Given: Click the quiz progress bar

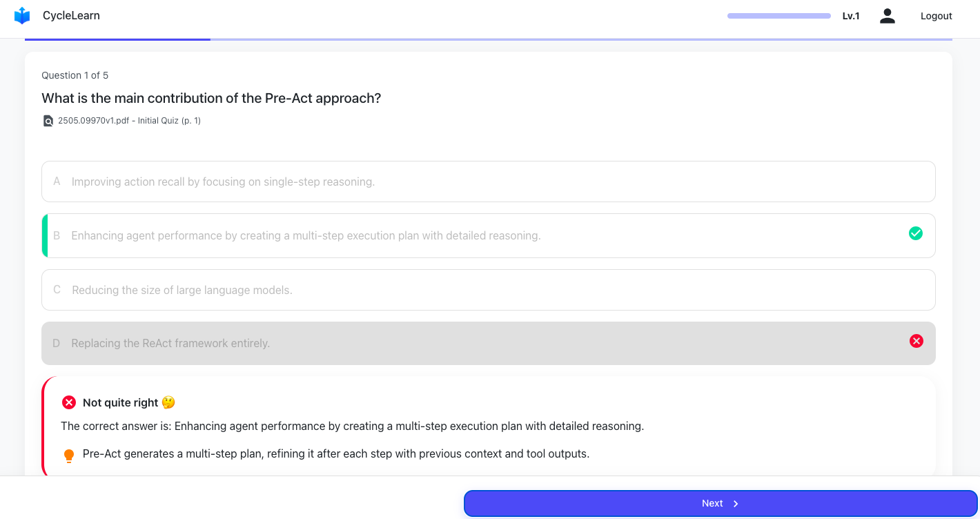Looking at the screenshot, I should click(x=488, y=39).
